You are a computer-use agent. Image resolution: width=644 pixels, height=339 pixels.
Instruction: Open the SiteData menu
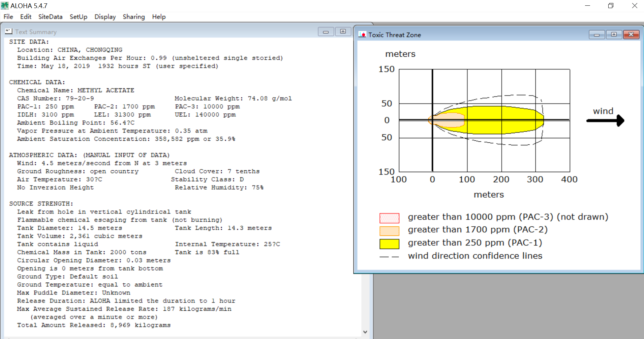pyautogui.click(x=50, y=17)
